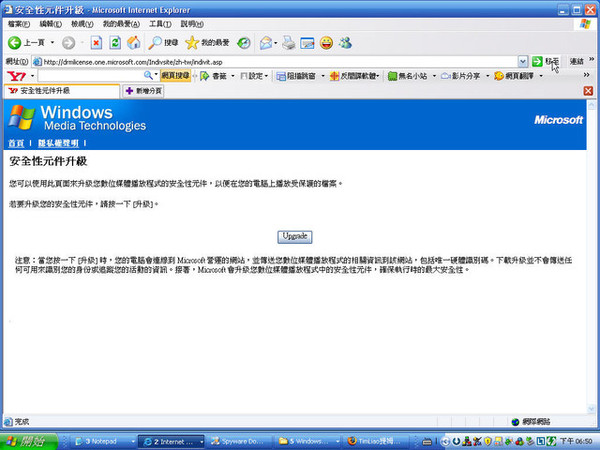Expand the Yahoo search type dropdown
The width and height of the screenshot is (600, 450).
[156, 74]
